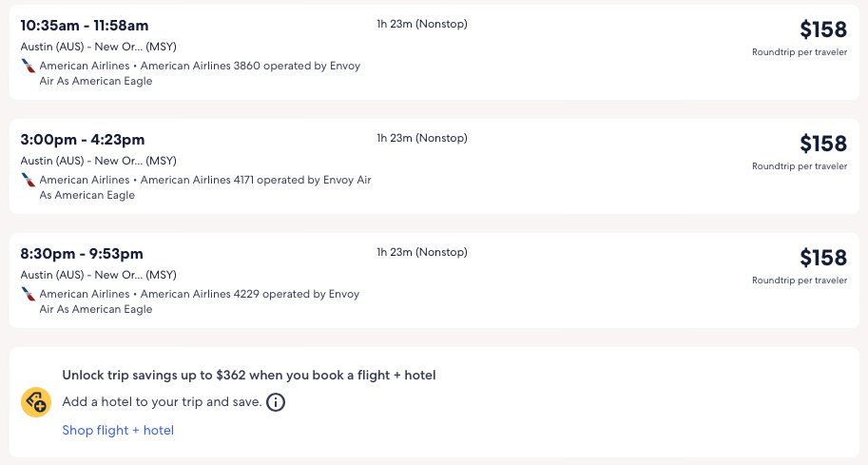Choose the 8:30pm - 9:53pm flight
The height and width of the screenshot is (465, 868).
tap(82, 254)
